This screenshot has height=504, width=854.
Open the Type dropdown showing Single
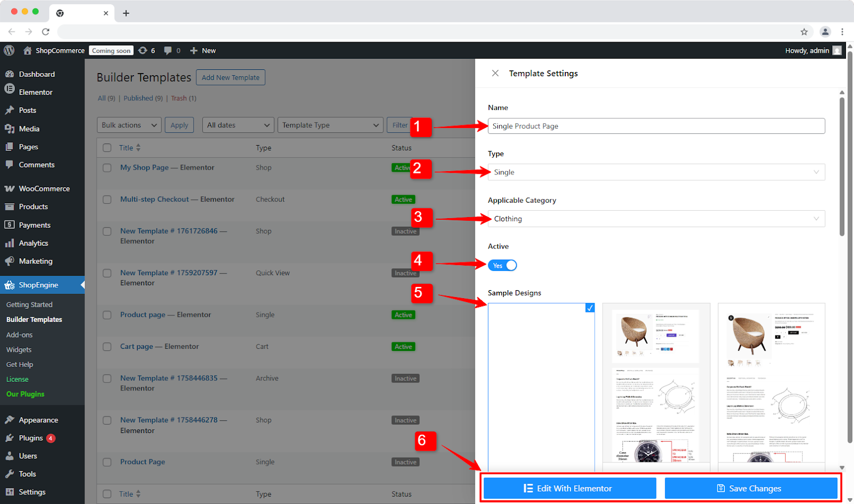tap(656, 172)
